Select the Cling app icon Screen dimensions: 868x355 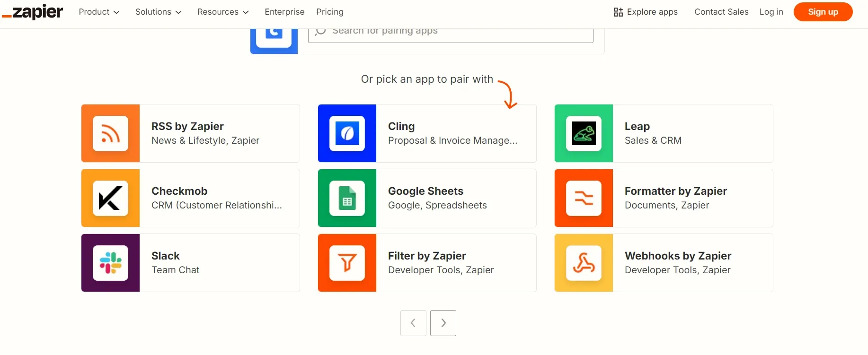pyautogui.click(x=347, y=133)
